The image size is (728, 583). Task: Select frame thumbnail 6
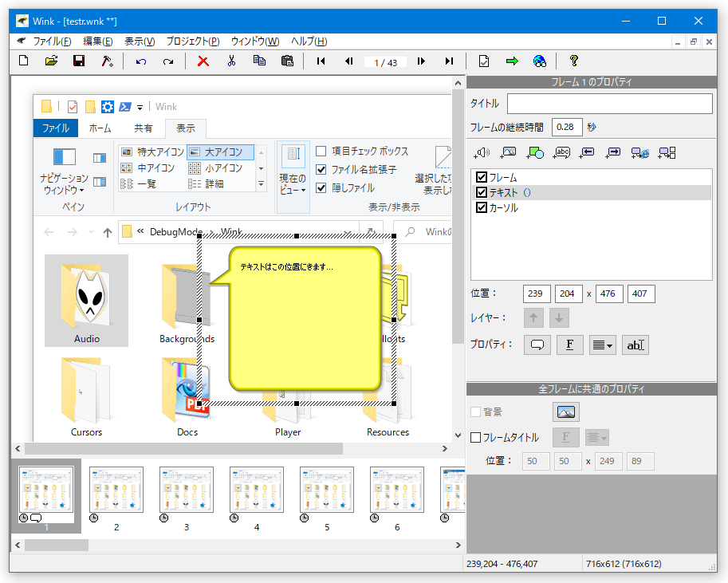[397, 490]
